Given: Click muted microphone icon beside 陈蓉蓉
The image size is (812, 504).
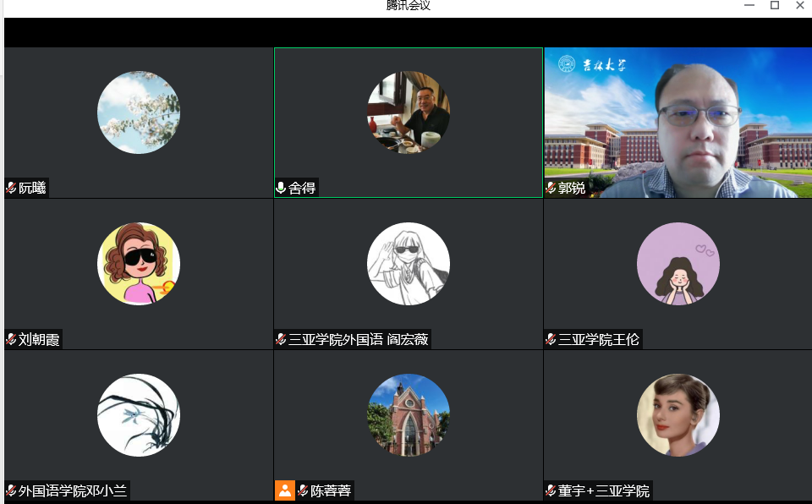Looking at the screenshot, I should click(x=303, y=490).
